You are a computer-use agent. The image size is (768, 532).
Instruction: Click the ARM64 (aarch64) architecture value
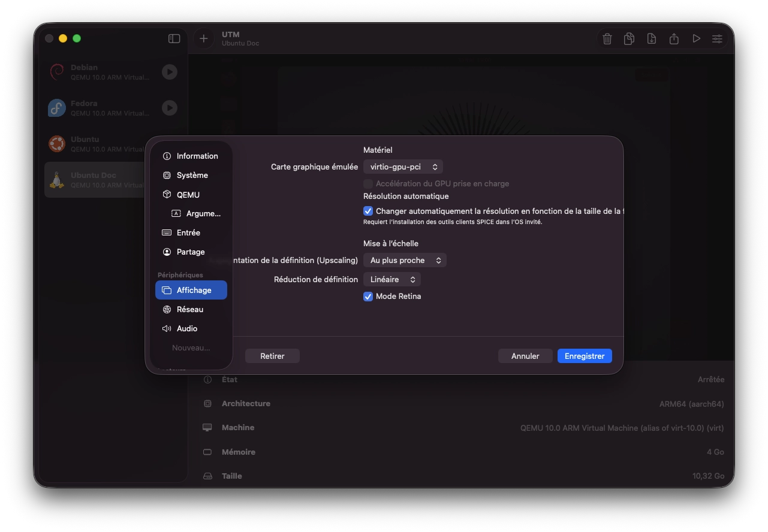tap(692, 404)
